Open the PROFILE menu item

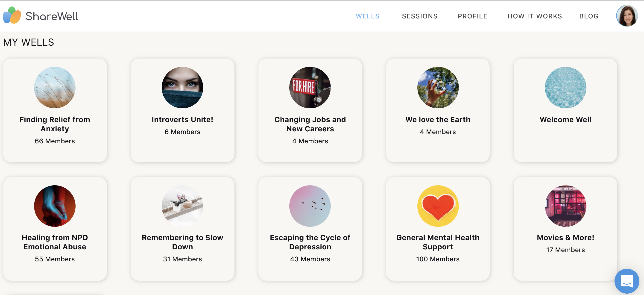coord(472,16)
